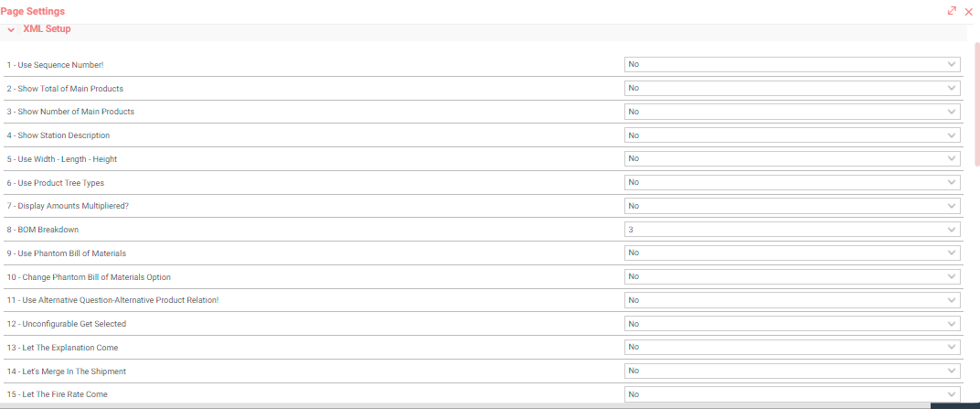Viewport: 980px width, 409px height.
Task: Open the Use Product Tree Types dropdown
Action: click(x=792, y=182)
